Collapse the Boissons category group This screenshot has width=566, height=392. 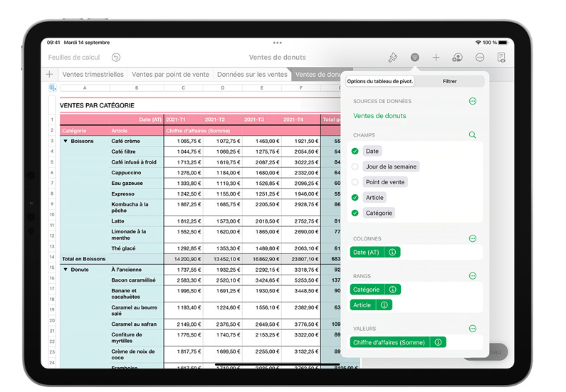click(x=65, y=141)
